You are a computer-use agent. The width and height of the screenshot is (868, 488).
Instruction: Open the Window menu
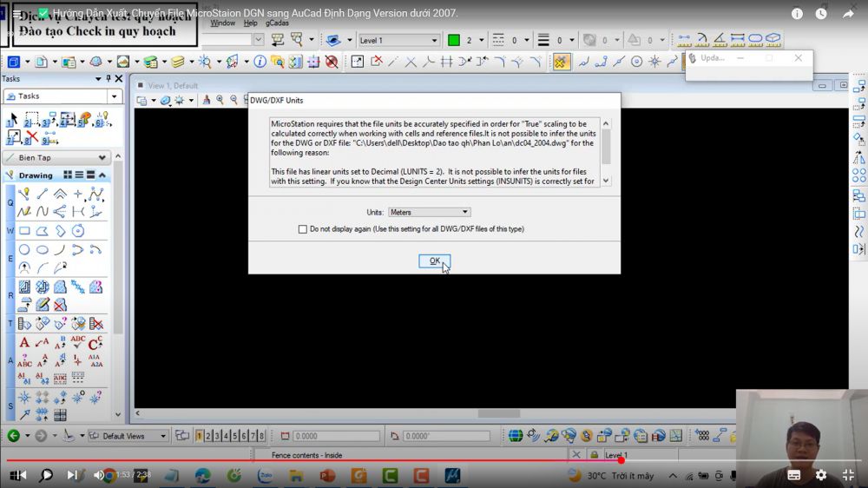(222, 23)
